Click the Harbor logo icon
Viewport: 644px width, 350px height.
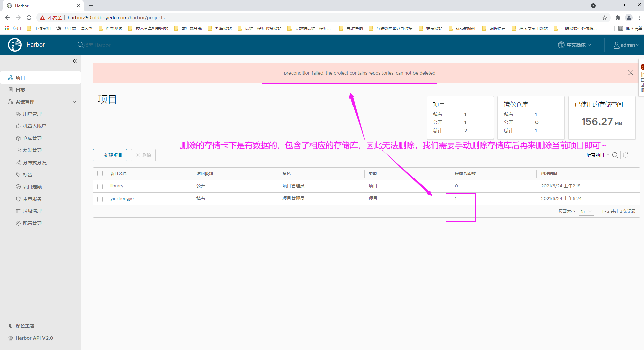[15, 45]
